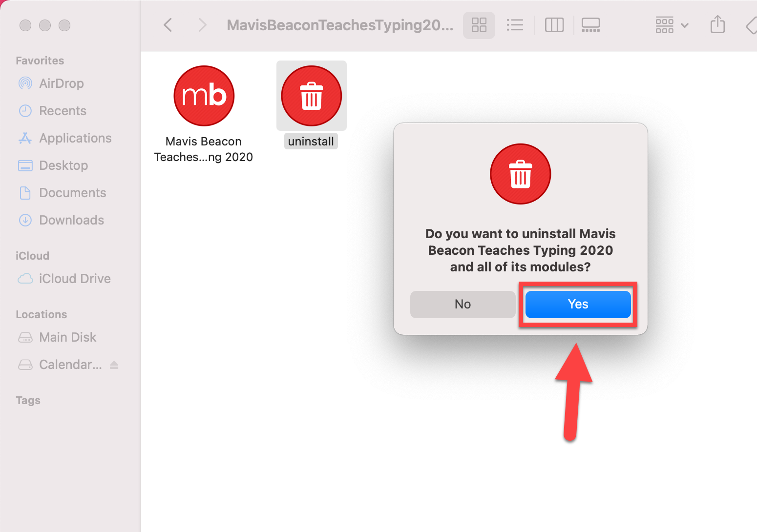Switch Finder to gallery view
The image size is (757, 532).
tap(590, 25)
